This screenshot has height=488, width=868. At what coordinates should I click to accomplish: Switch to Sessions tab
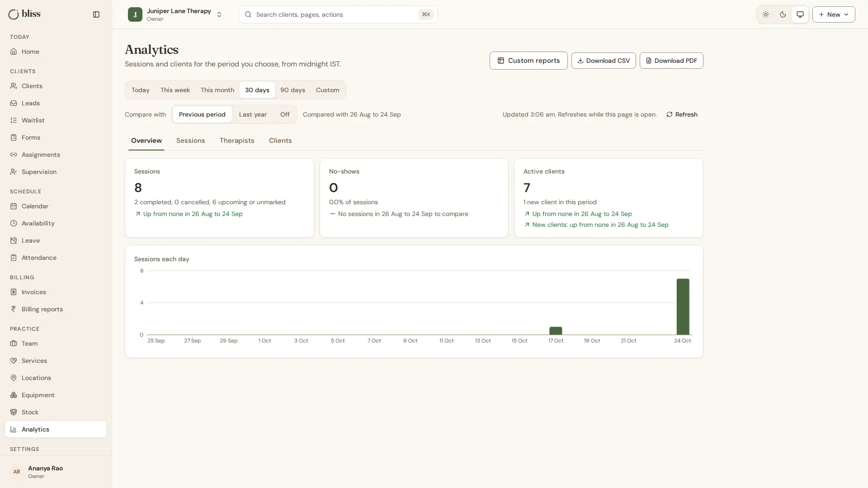(x=190, y=141)
